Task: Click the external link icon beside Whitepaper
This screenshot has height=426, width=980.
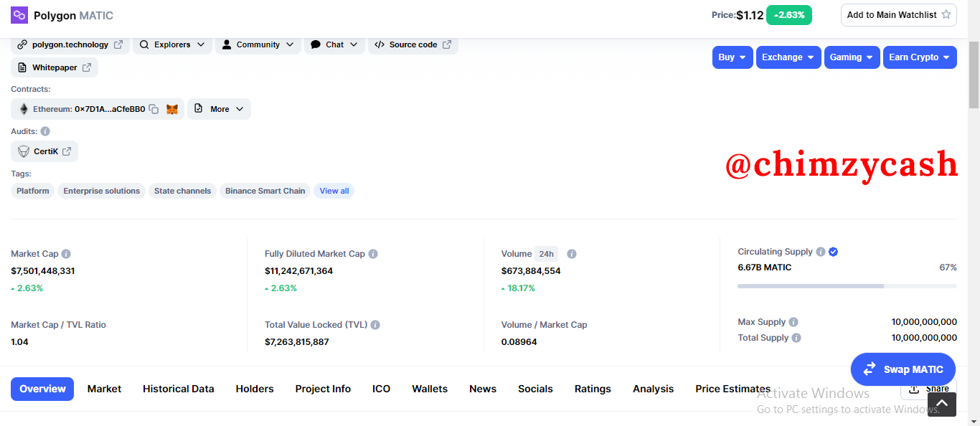Action: pyautogui.click(x=87, y=67)
